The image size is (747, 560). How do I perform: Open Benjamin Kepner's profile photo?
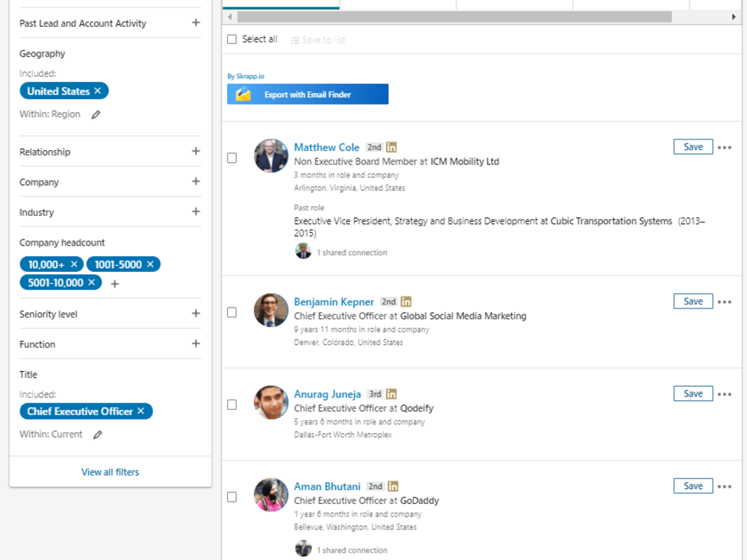pos(271,310)
